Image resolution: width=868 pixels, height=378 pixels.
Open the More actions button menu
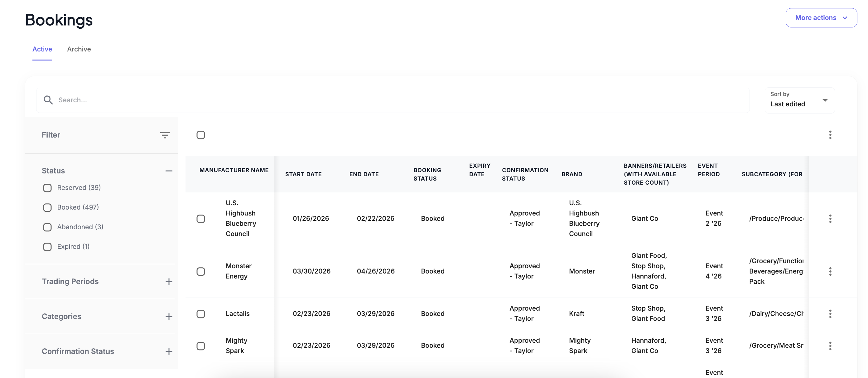(821, 17)
